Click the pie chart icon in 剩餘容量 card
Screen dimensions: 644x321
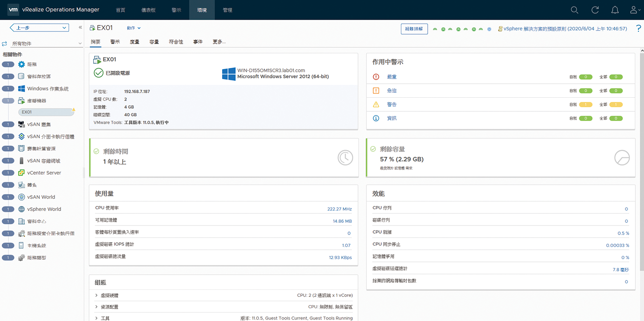[x=622, y=158]
